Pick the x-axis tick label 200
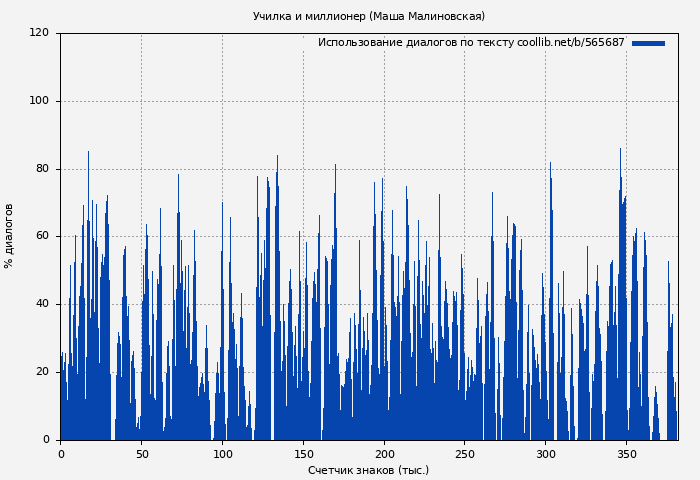The image size is (700, 480). (384, 454)
